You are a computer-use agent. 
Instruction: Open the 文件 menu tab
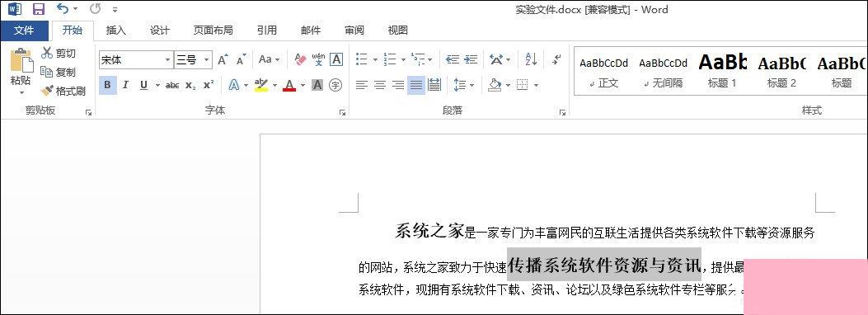(24, 31)
